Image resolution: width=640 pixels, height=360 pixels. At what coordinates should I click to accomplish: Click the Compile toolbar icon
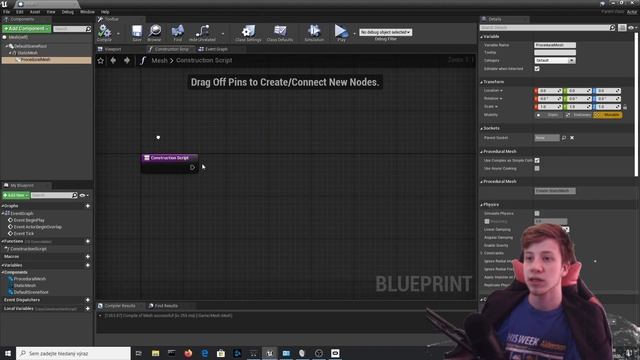point(104,32)
